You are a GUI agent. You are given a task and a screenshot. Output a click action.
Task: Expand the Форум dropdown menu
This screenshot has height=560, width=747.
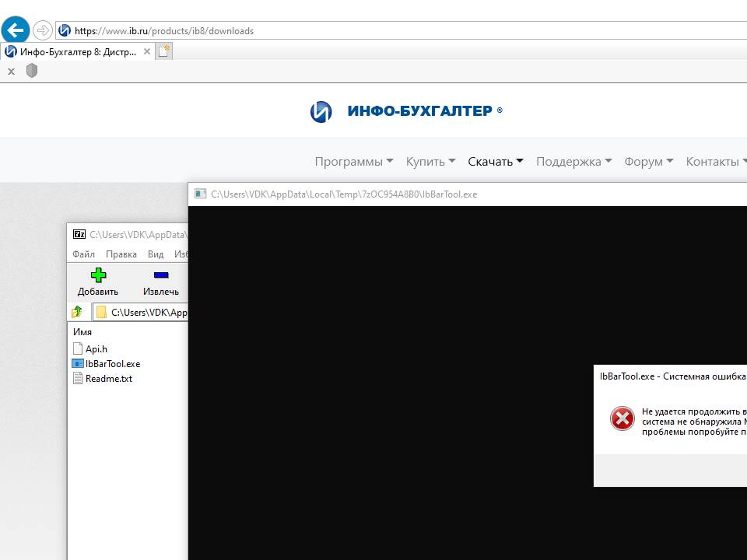click(x=649, y=162)
